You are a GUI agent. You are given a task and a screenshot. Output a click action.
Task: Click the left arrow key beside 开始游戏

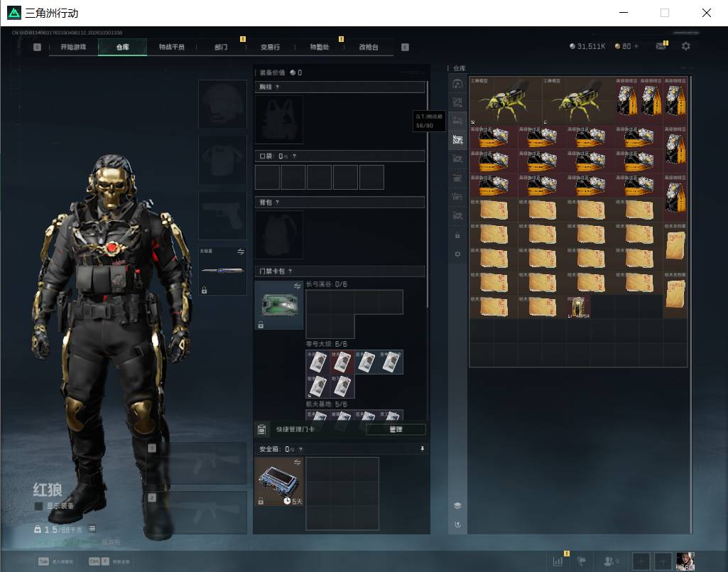point(37,47)
